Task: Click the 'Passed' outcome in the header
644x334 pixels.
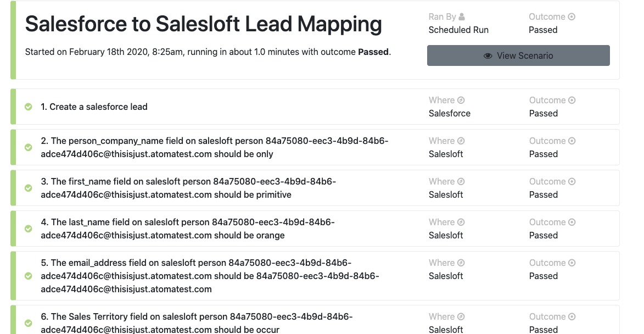Action: [543, 30]
